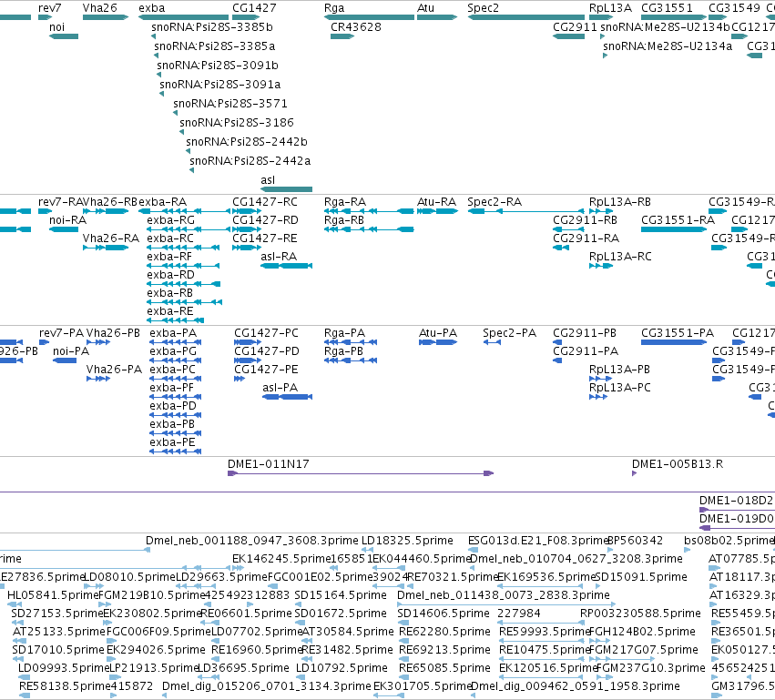Select EST SD15164.5prime label
The width and height of the screenshot is (775, 700).
tap(341, 595)
